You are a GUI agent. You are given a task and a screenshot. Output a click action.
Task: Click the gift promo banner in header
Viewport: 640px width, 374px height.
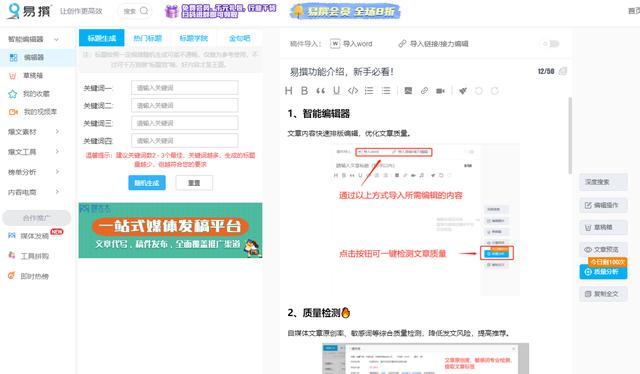[x=221, y=11]
